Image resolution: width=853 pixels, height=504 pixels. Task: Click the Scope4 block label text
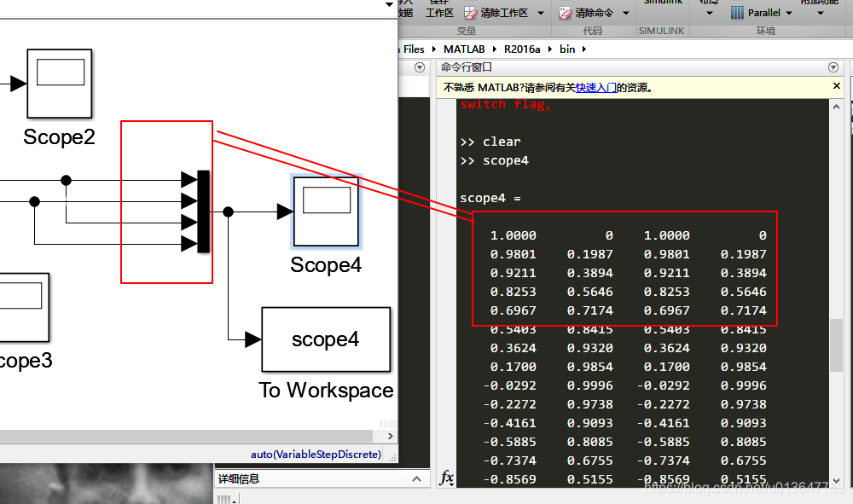[326, 265]
